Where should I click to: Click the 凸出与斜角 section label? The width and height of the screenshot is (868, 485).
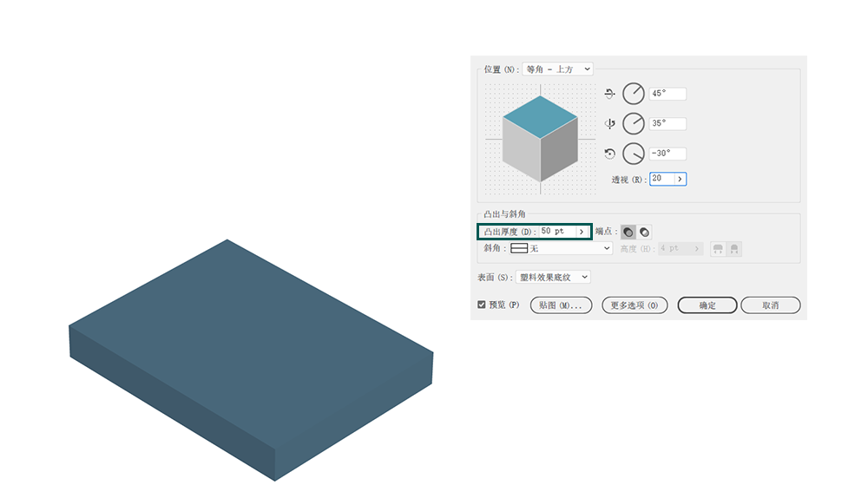[504, 214]
